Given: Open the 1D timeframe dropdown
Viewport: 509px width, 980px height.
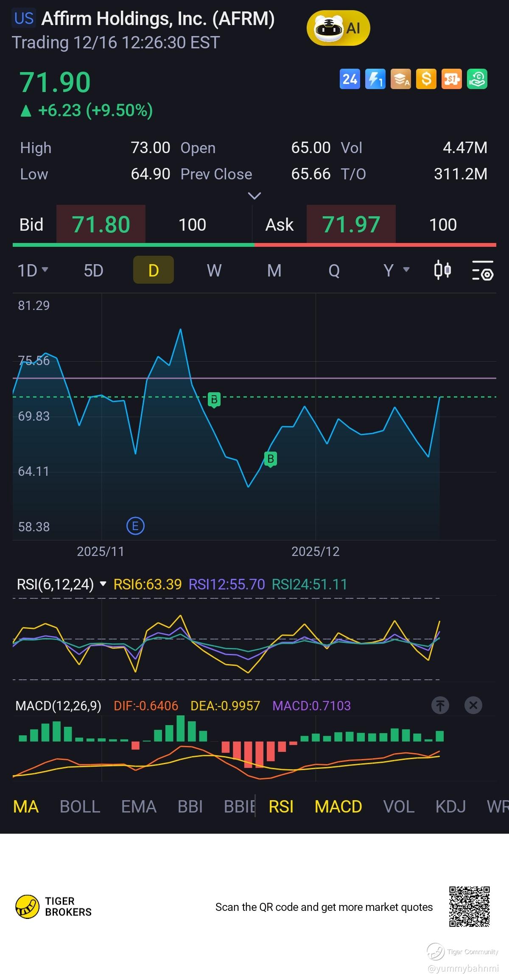Looking at the screenshot, I should click(33, 270).
